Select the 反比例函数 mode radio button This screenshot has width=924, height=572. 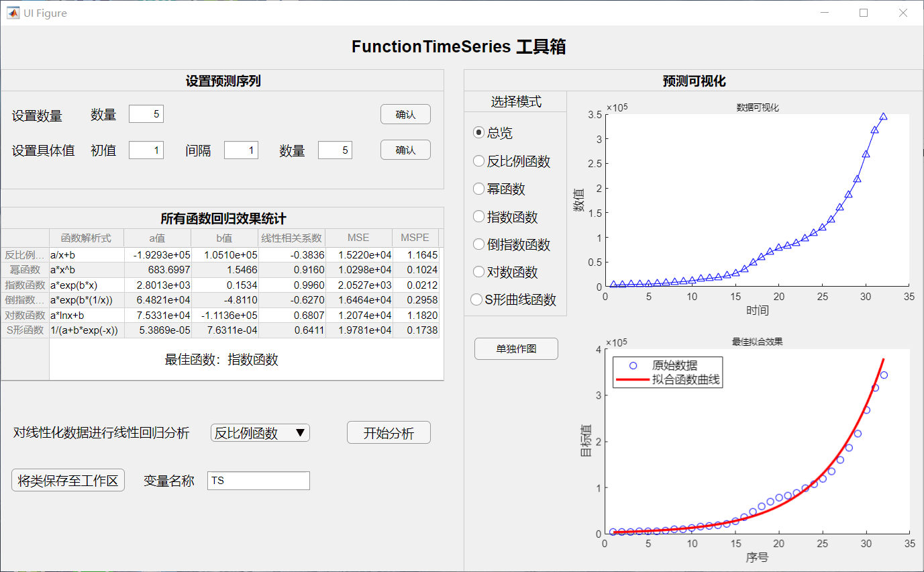pos(479,161)
